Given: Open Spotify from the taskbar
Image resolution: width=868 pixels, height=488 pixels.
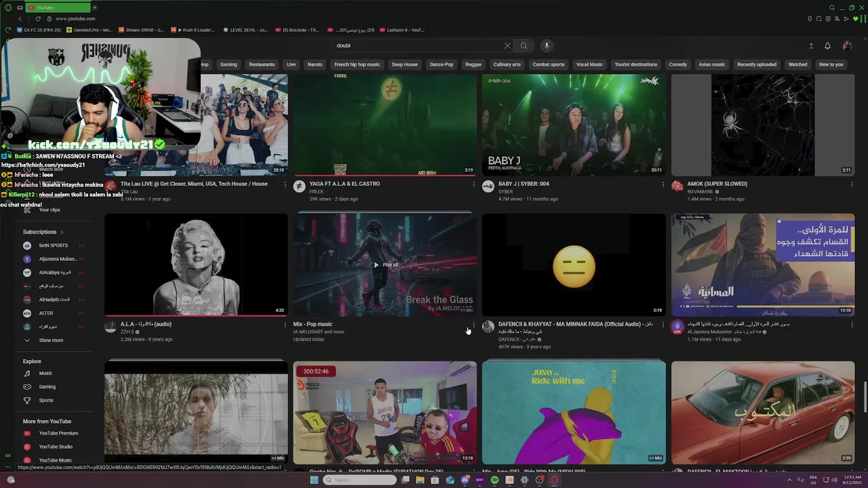Looking at the screenshot, I should (x=494, y=480).
